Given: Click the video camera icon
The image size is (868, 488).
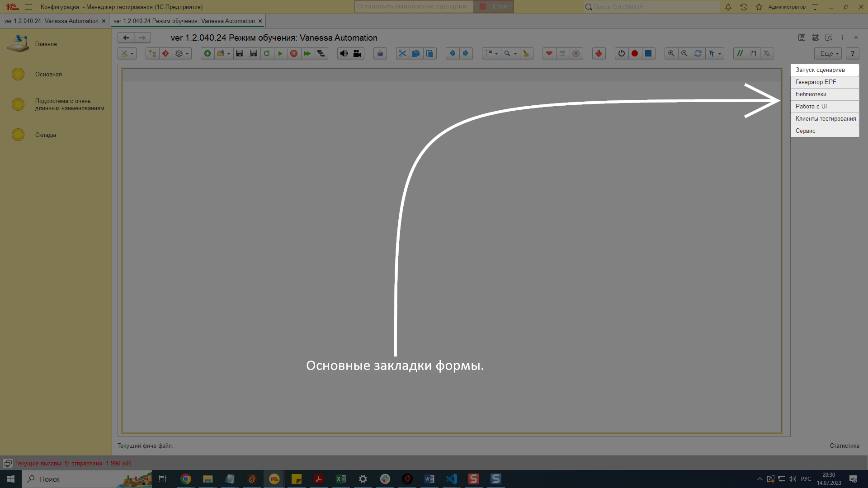Looking at the screenshot, I should [357, 53].
